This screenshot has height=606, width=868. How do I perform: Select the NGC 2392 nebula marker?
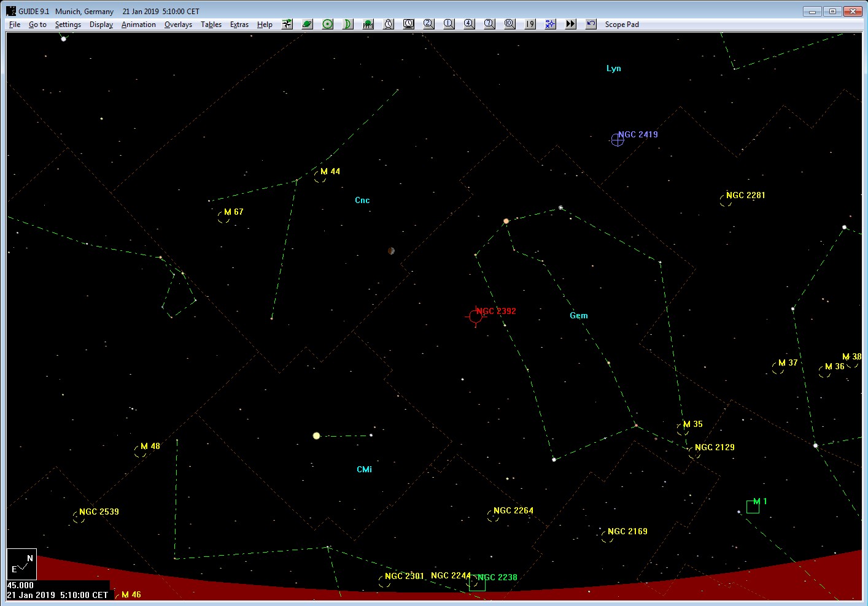click(x=475, y=316)
